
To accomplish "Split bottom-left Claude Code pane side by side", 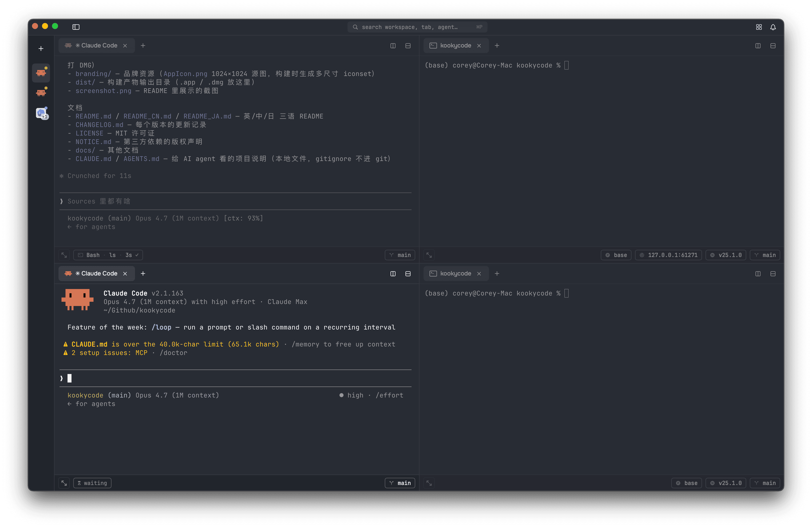I will (393, 274).
